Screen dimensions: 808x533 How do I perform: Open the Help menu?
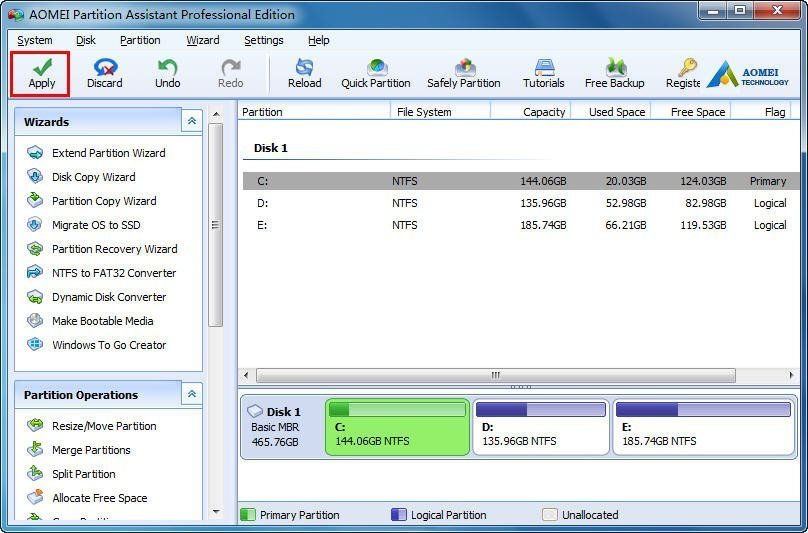318,40
